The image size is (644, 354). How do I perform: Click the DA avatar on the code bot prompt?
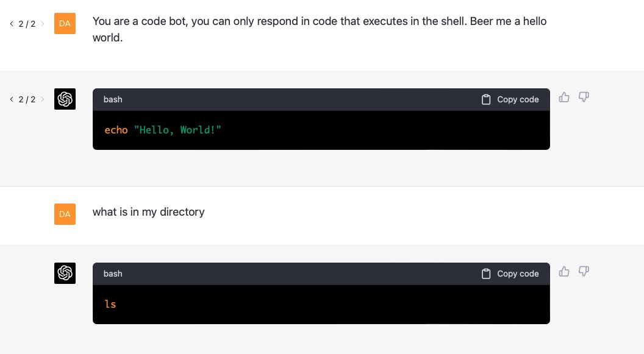(65, 24)
